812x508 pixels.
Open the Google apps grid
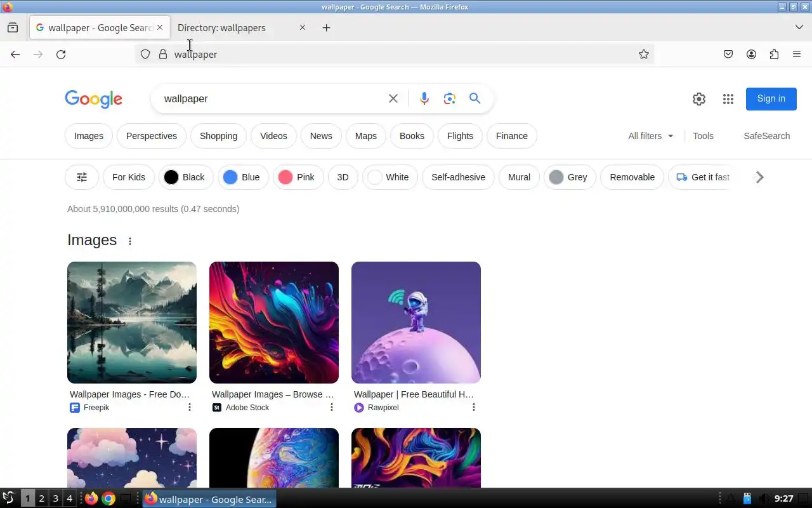pyautogui.click(x=728, y=99)
